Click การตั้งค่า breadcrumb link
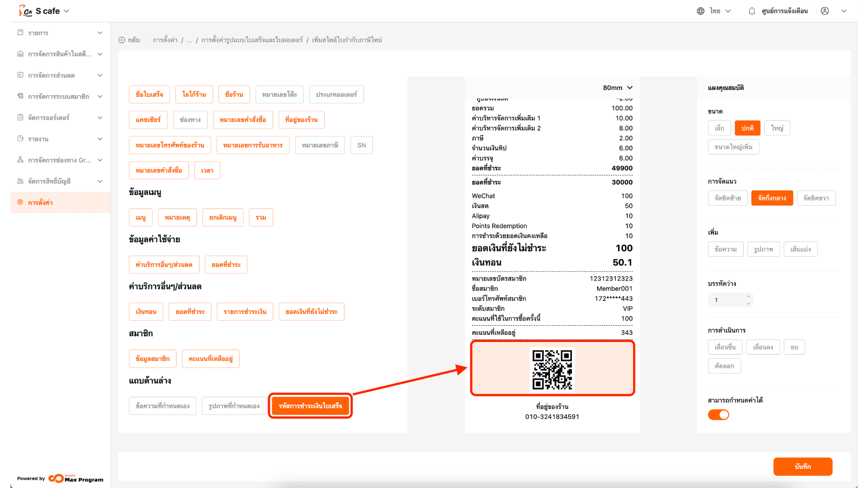 pyautogui.click(x=165, y=40)
